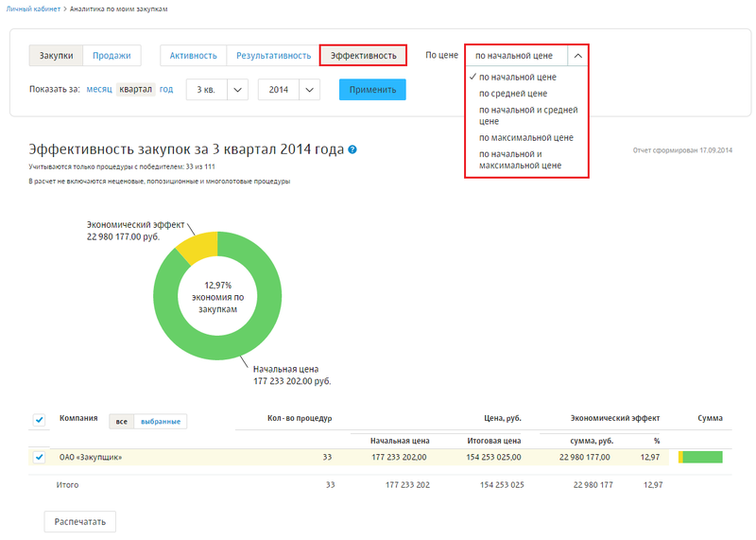
Task: Click the quarter selector chevron arrow
Action: pyautogui.click(x=237, y=90)
